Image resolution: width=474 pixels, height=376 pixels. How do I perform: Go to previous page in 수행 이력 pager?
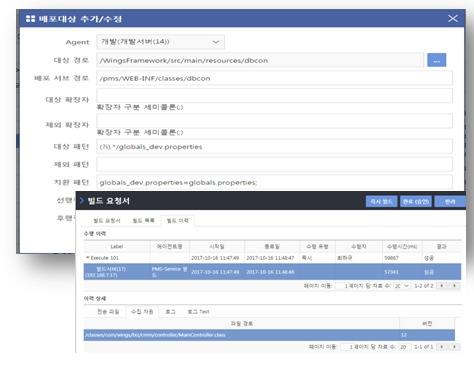(442, 286)
